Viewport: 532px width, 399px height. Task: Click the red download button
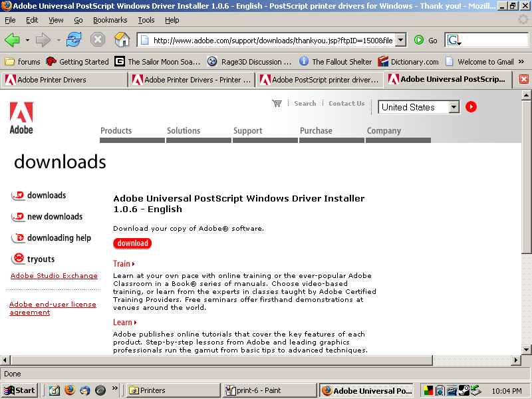coord(132,243)
